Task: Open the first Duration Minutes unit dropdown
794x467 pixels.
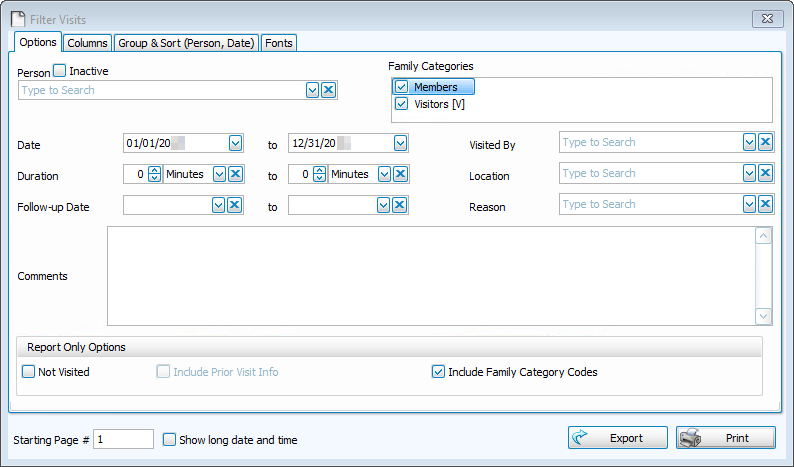Action: click(x=219, y=174)
